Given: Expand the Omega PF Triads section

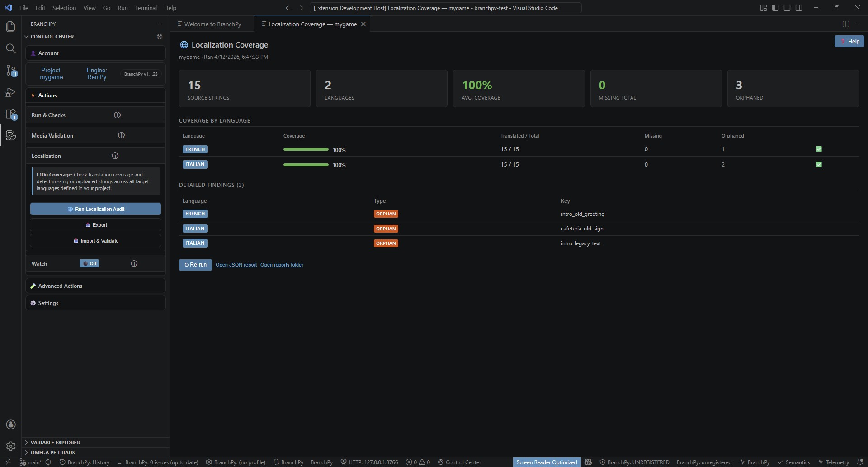Looking at the screenshot, I should tap(53, 453).
